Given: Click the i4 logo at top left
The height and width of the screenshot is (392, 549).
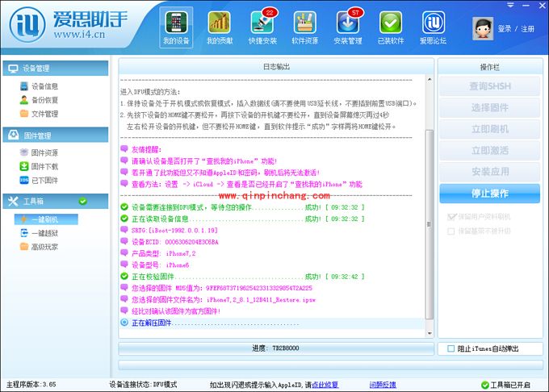Looking at the screenshot, I should (x=27, y=25).
